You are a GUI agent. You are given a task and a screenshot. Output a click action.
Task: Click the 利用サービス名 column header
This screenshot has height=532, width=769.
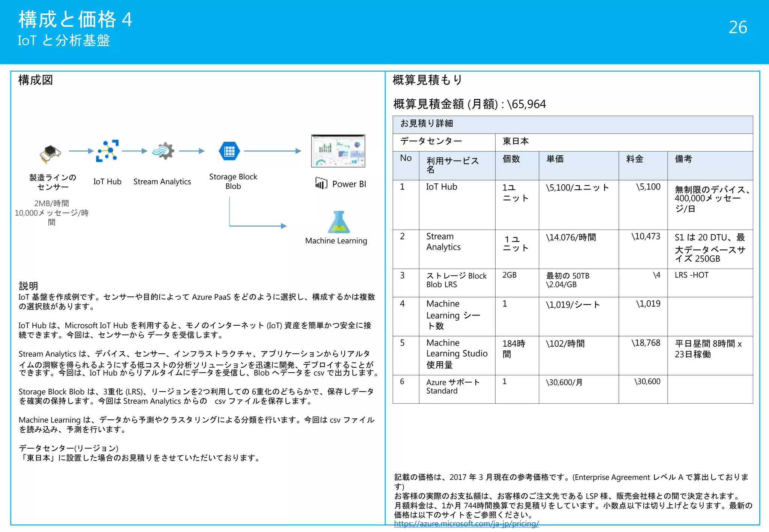(457, 165)
